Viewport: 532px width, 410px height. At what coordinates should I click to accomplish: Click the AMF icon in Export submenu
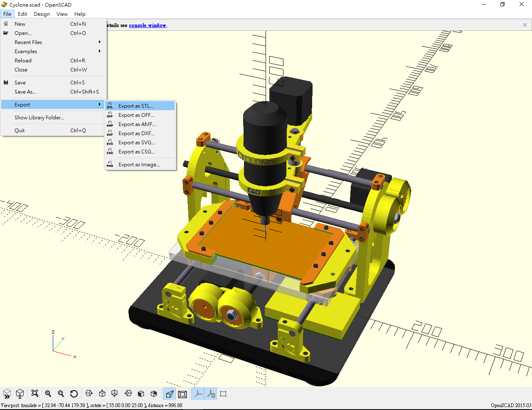[x=110, y=124]
